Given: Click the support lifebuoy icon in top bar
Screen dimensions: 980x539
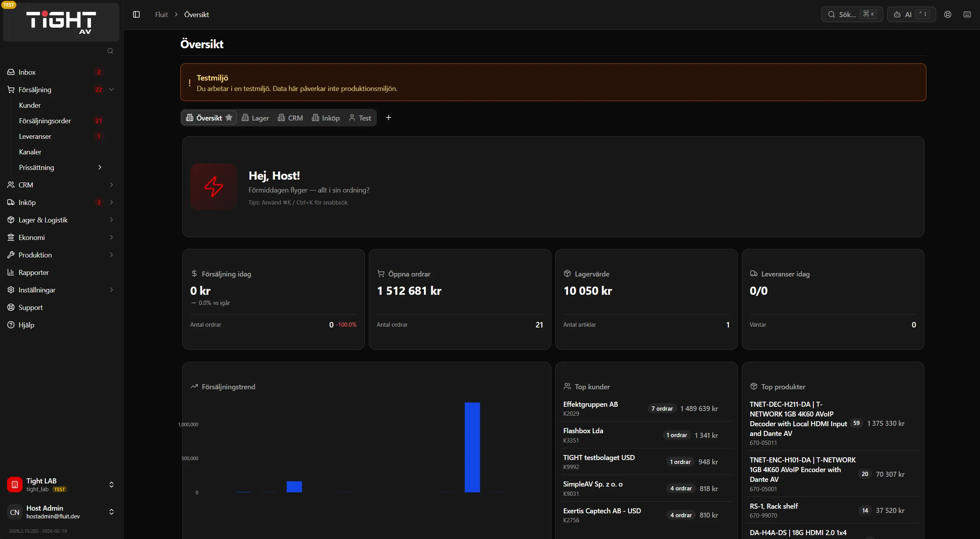Looking at the screenshot, I should click(x=948, y=14).
